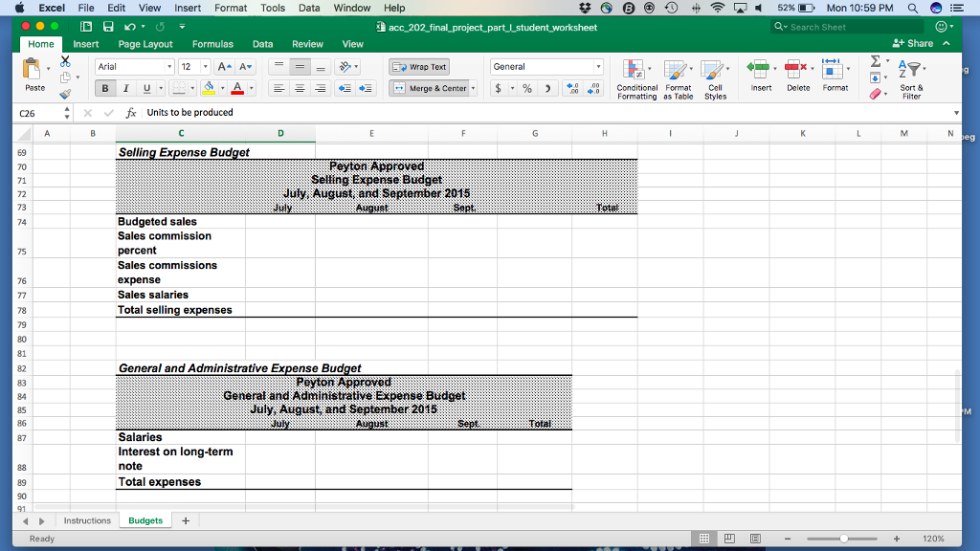Viewport: 980px width, 551px height.
Task: Click the Increase Decimal icon
Action: coord(572,88)
